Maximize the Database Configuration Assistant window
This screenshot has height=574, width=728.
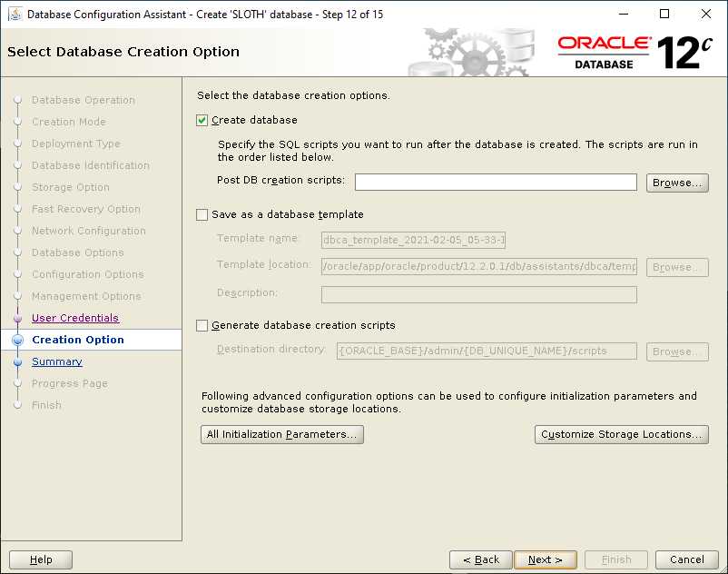pos(664,14)
